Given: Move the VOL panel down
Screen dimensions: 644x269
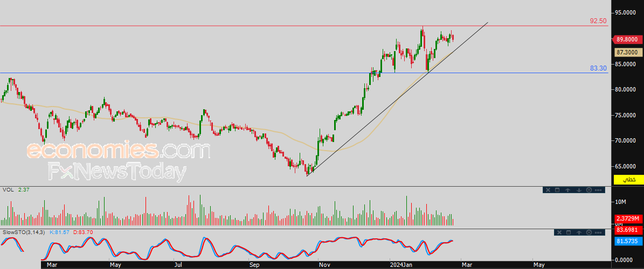Looking at the screenshot, I should (x=578, y=190).
